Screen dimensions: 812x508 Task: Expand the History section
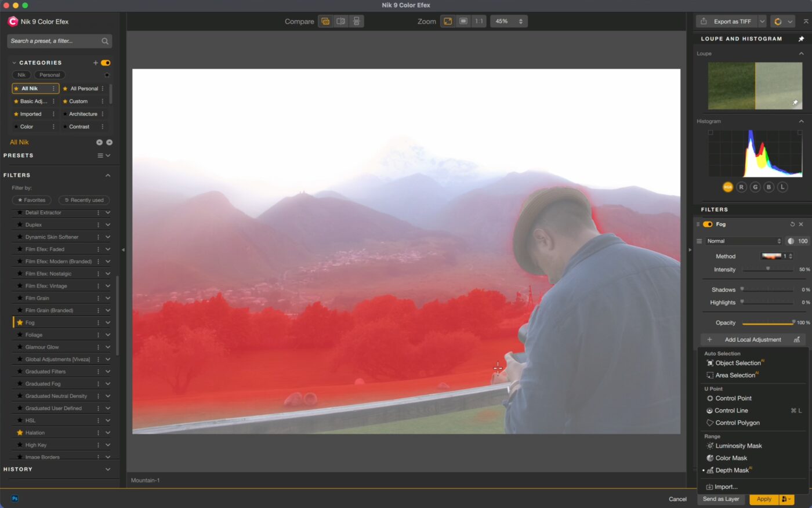108,469
